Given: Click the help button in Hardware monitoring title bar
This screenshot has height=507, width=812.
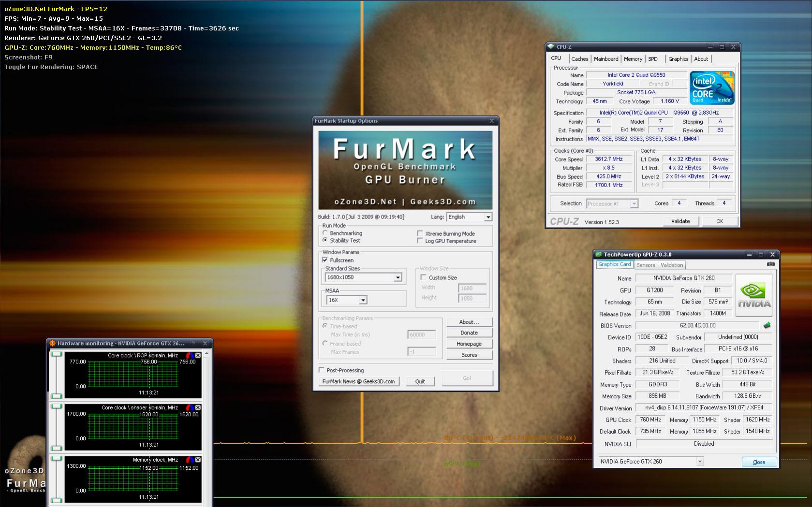Looking at the screenshot, I should [x=193, y=343].
